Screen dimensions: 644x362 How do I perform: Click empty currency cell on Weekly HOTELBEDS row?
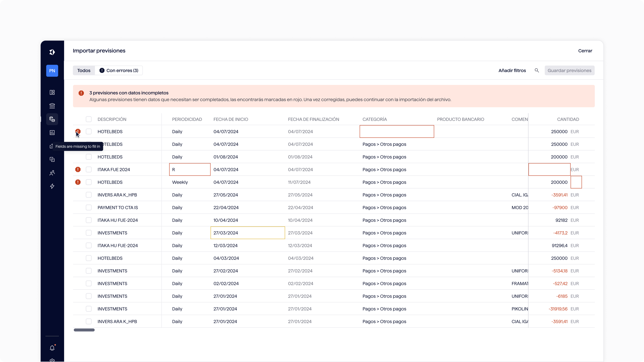(x=576, y=182)
